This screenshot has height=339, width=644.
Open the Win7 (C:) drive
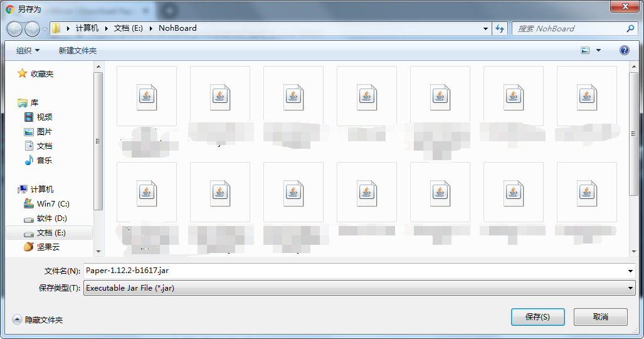[47, 203]
